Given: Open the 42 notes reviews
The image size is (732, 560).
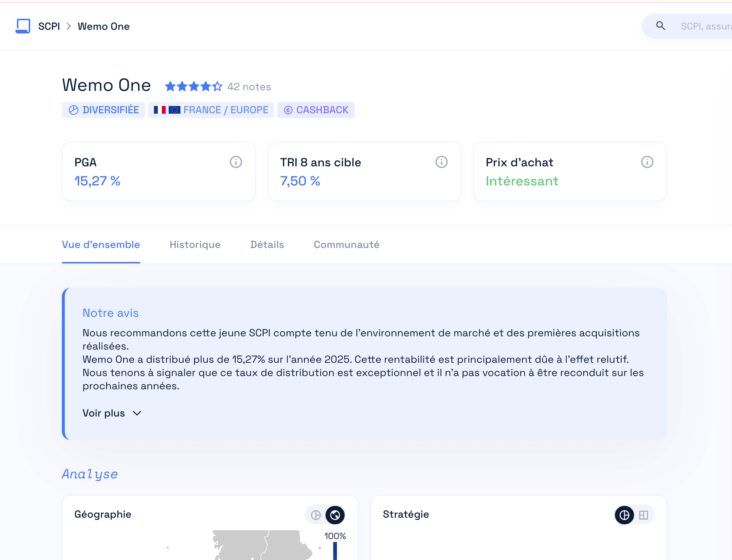Looking at the screenshot, I should tap(249, 87).
